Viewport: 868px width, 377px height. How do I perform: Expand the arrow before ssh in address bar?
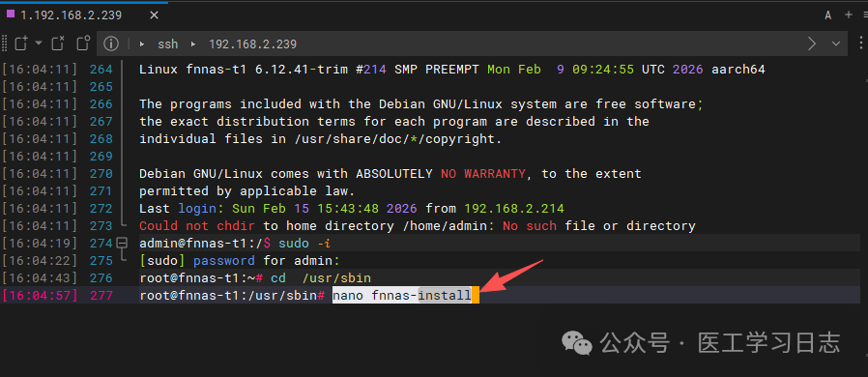(143, 43)
